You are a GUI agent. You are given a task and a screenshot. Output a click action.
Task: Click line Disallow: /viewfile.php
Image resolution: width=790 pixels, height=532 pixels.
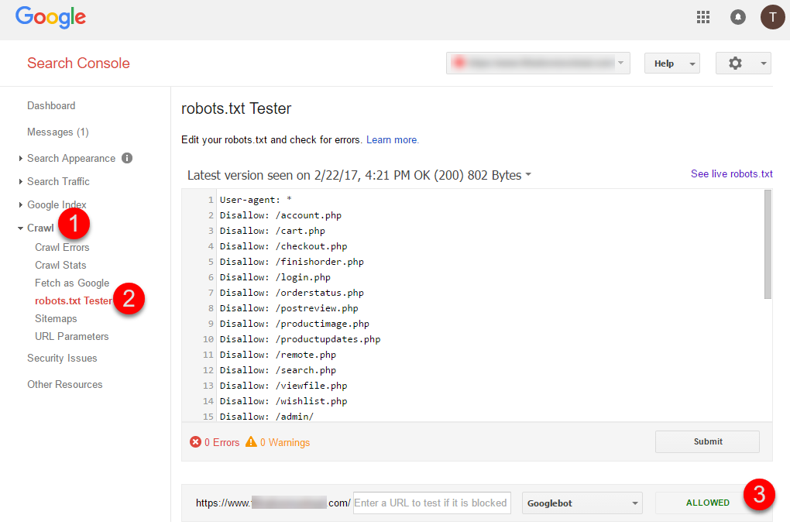(283, 386)
